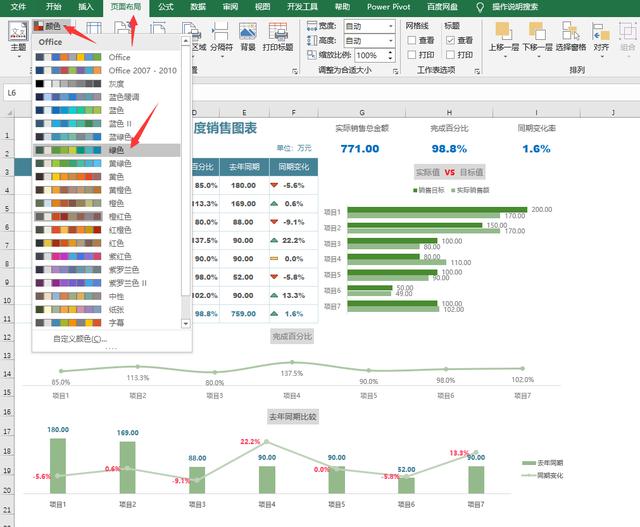Enable 网格线 打印 (Gridlines Print) checkbox

click(x=412, y=55)
